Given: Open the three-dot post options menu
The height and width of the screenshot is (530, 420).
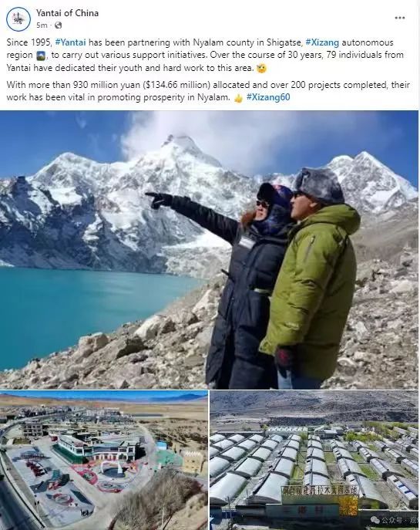Looking at the screenshot, I should (x=400, y=18).
